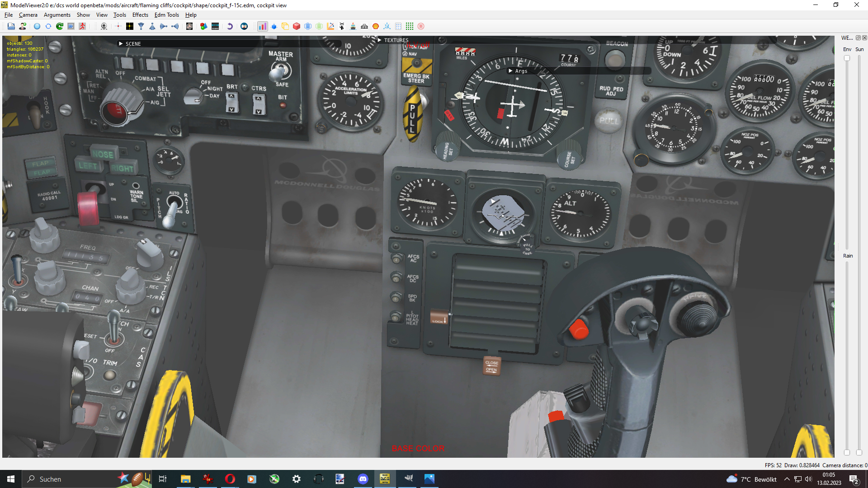Open Discord from the taskbar
The height and width of the screenshot is (488, 868).
[x=363, y=479]
